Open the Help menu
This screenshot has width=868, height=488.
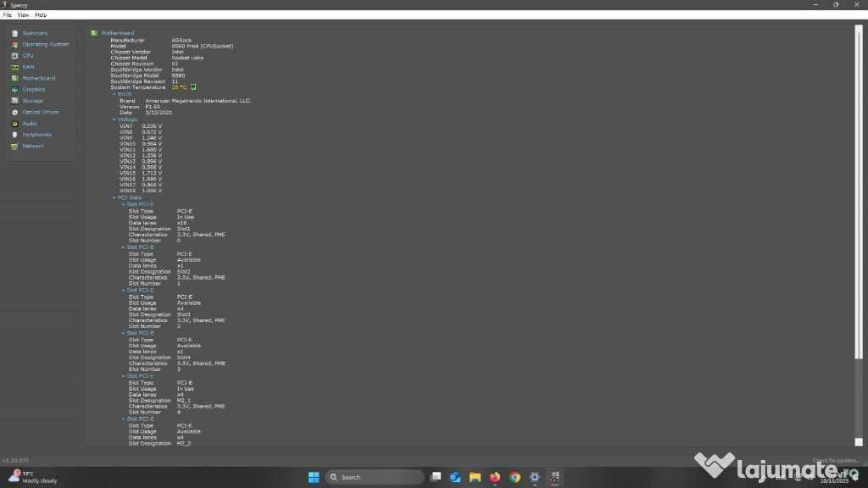(41, 14)
